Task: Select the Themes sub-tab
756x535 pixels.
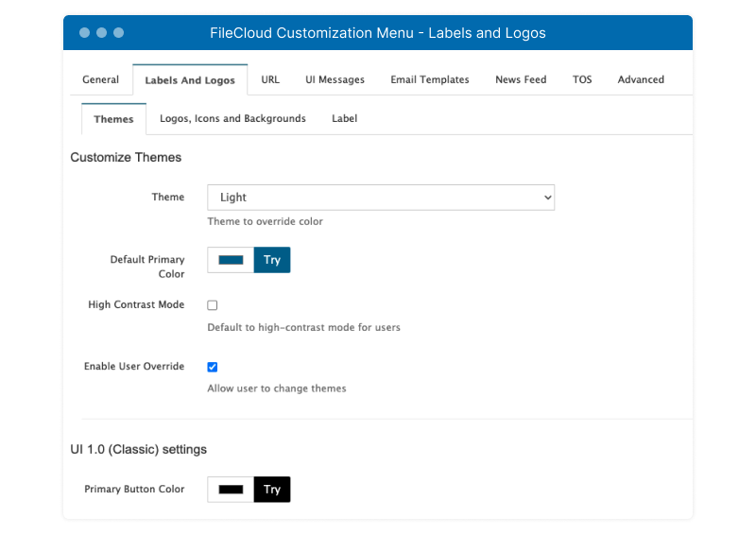Action: [113, 119]
